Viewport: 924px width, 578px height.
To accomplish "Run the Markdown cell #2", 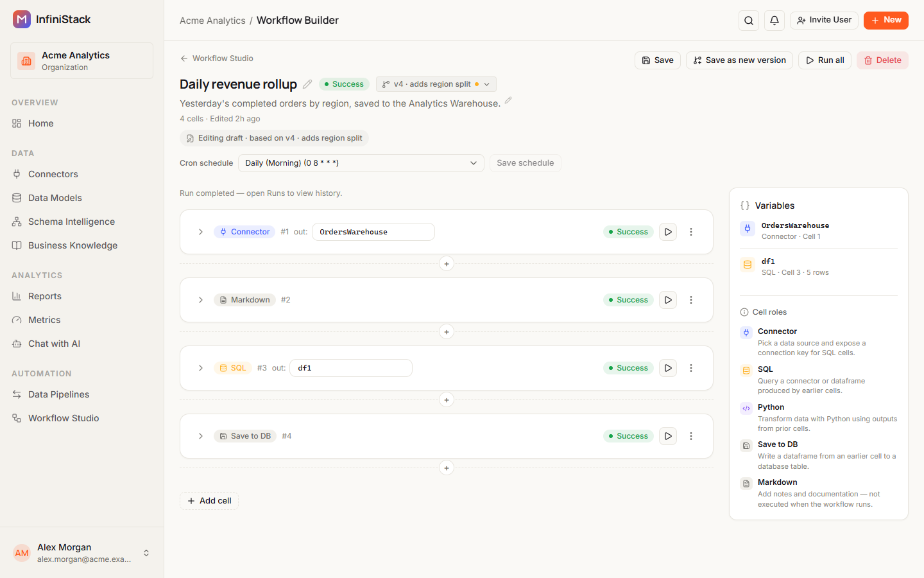I will 668,300.
